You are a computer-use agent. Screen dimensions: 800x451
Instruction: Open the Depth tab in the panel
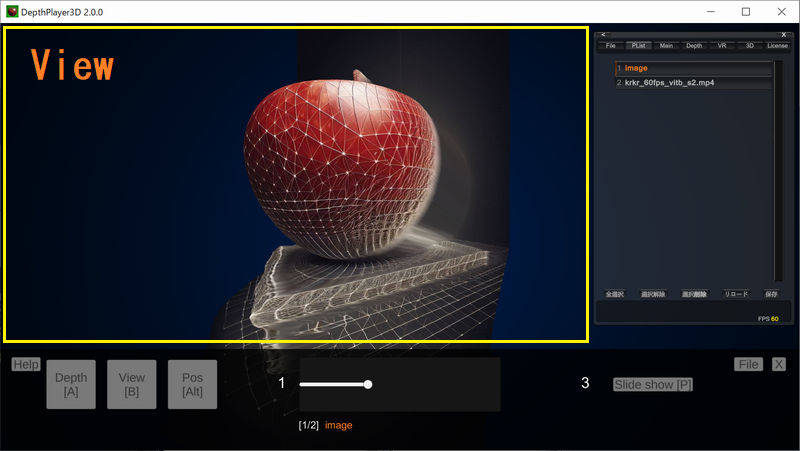694,46
